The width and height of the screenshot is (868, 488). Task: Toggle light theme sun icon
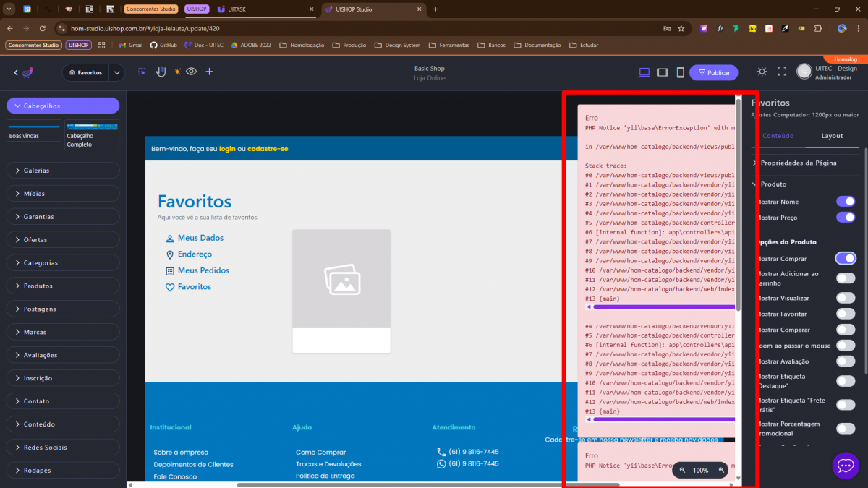pyautogui.click(x=762, y=72)
